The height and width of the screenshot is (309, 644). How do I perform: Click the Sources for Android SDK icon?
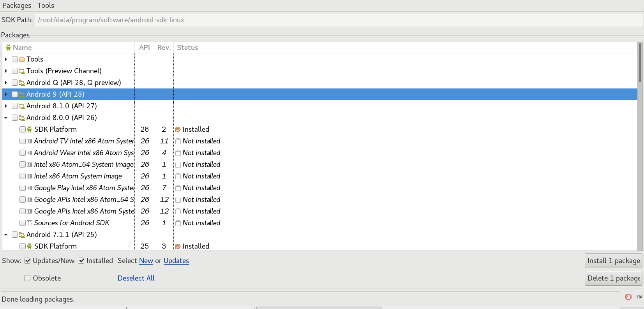(30, 223)
